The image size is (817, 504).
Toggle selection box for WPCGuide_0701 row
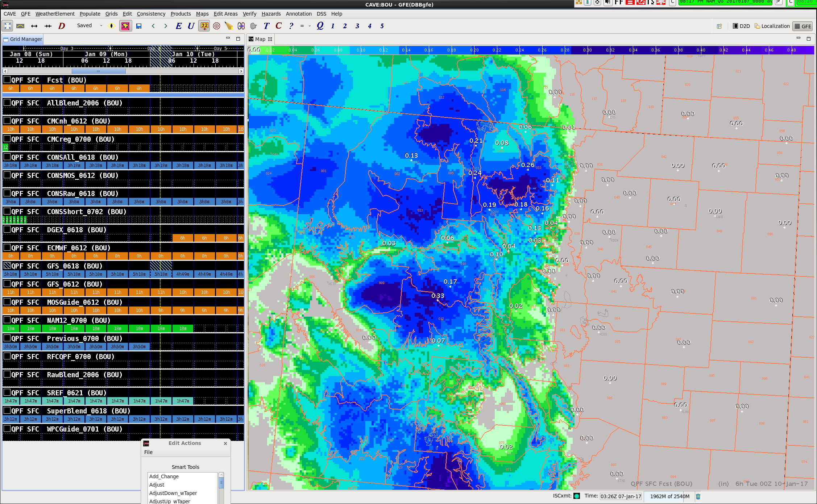7,429
